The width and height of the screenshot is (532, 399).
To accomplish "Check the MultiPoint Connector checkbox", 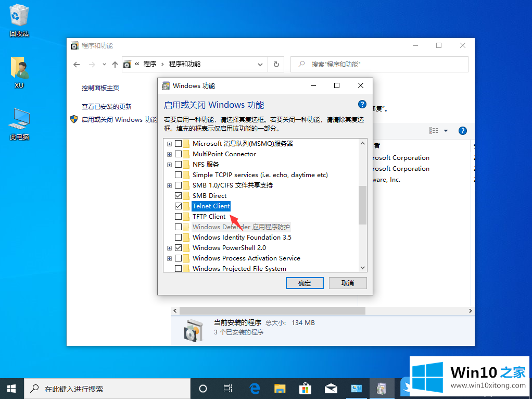I will coord(178,154).
